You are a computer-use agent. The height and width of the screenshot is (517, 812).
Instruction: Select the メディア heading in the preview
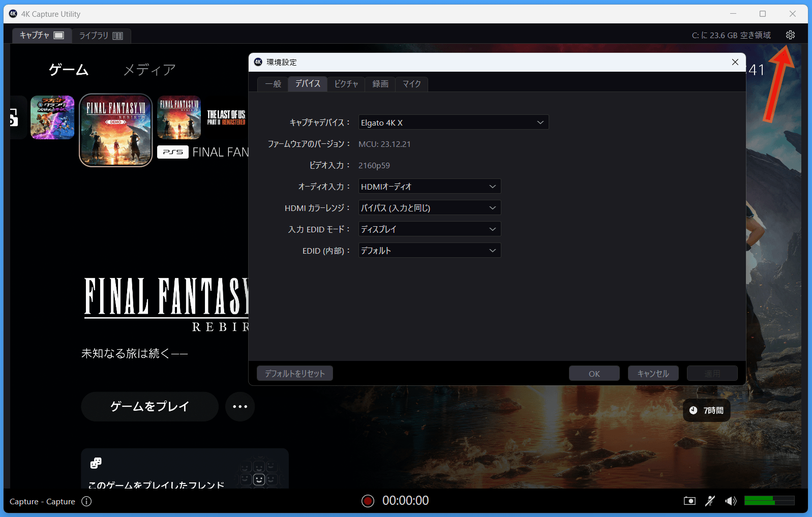click(149, 70)
